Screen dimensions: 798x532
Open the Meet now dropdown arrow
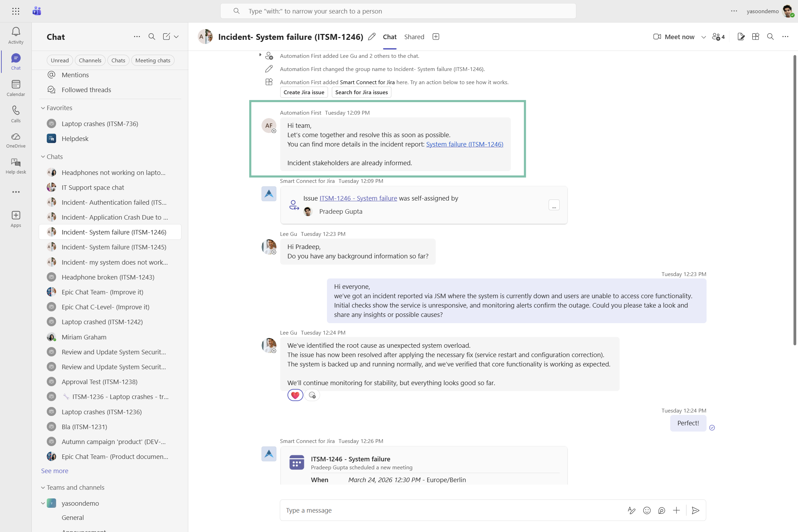(x=703, y=37)
